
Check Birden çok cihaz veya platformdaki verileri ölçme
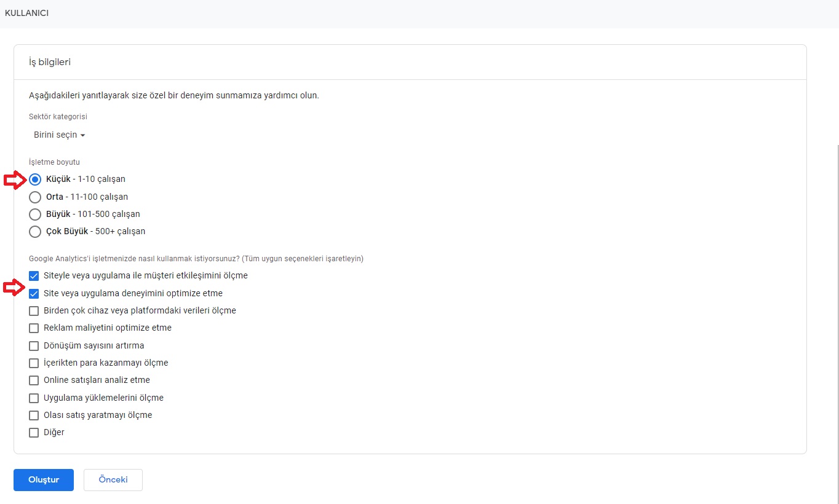34,311
